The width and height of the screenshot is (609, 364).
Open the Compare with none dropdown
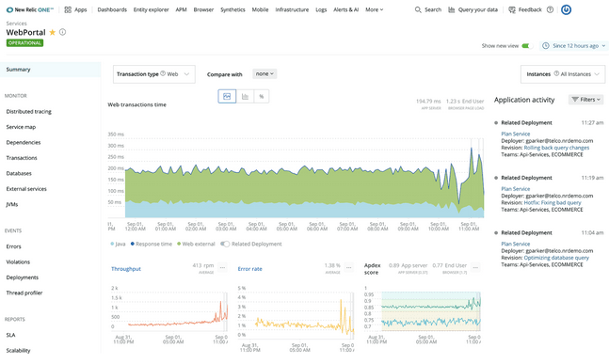pos(264,73)
